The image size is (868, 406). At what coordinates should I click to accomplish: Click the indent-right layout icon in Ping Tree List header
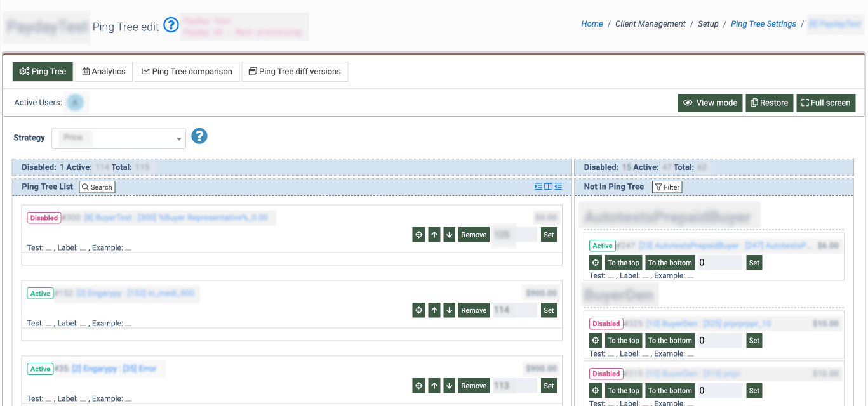tap(538, 187)
